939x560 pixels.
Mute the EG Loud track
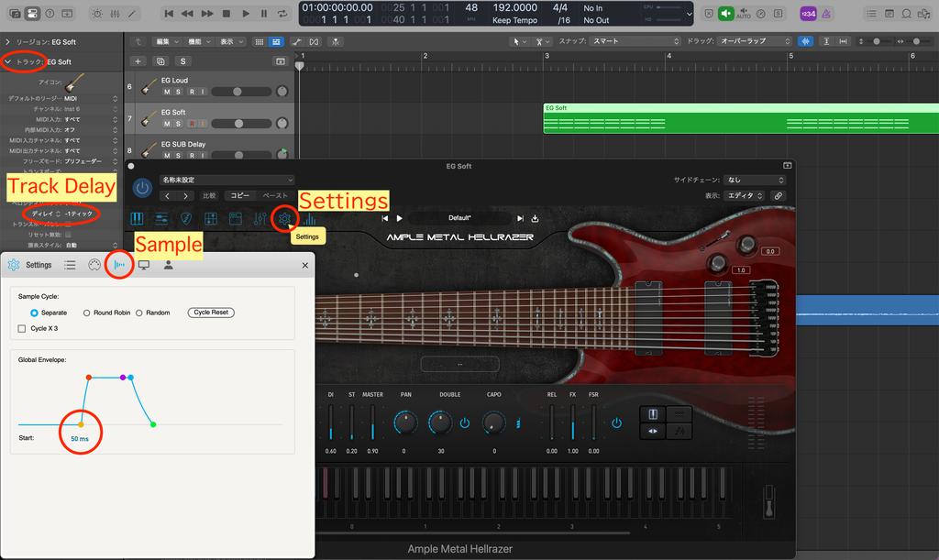point(168,92)
